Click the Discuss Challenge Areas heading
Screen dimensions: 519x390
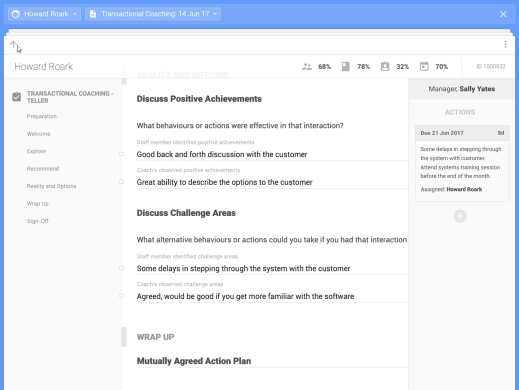[186, 213]
